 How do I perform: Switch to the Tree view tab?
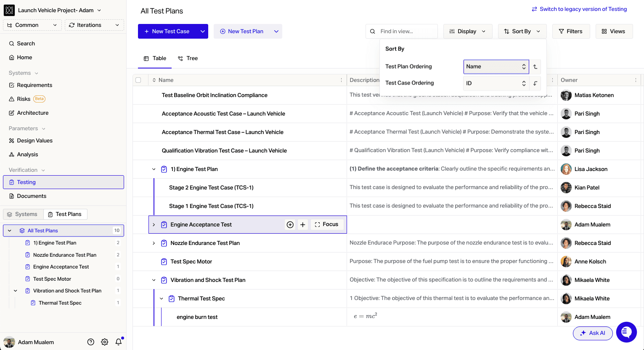click(188, 58)
